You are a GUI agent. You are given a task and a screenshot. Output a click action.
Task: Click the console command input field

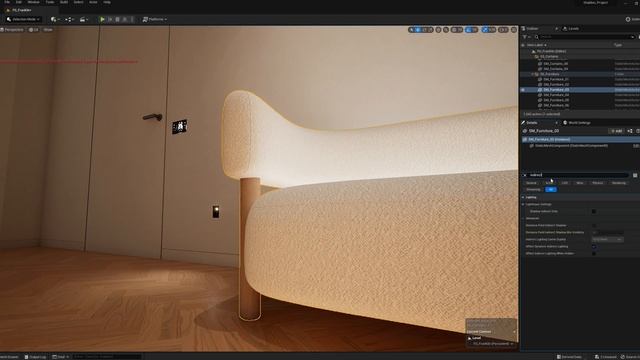107,357
